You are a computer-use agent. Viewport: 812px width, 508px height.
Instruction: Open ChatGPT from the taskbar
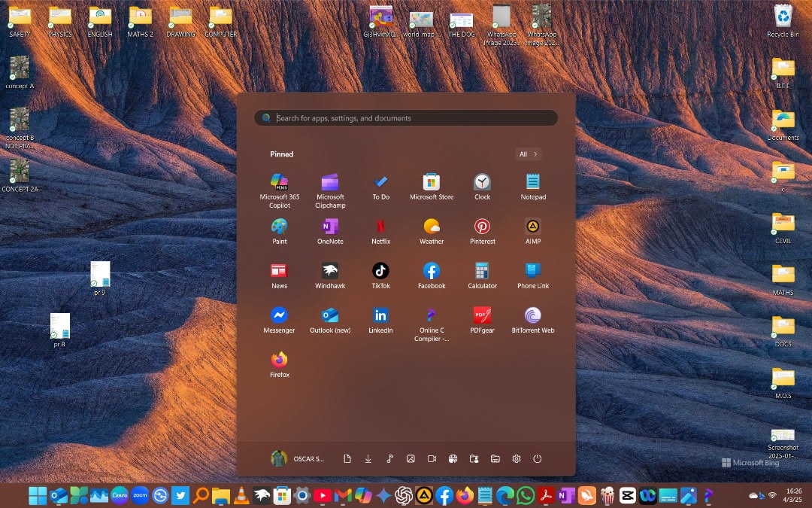pyautogui.click(x=404, y=495)
